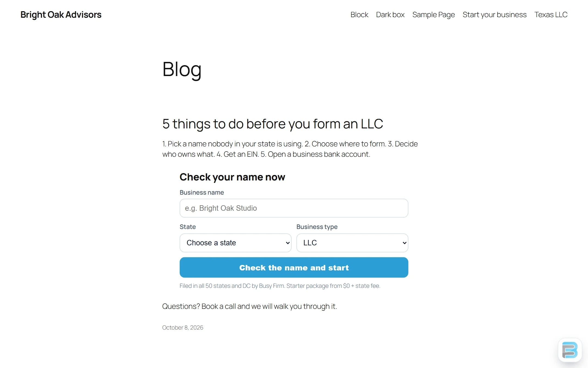Click the Business name input field
Viewport: 588px width, 368px height.
pyautogui.click(x=294, y=208)
